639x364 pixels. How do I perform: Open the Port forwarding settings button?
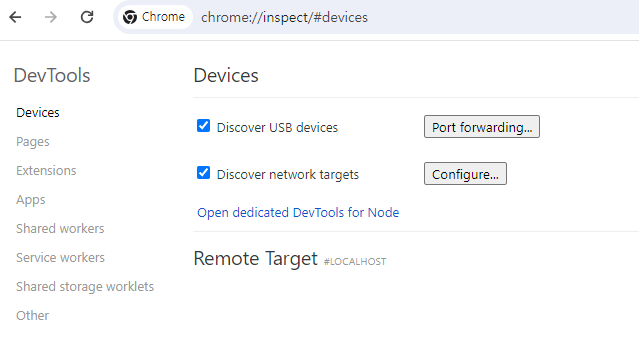tap(482, 127)
